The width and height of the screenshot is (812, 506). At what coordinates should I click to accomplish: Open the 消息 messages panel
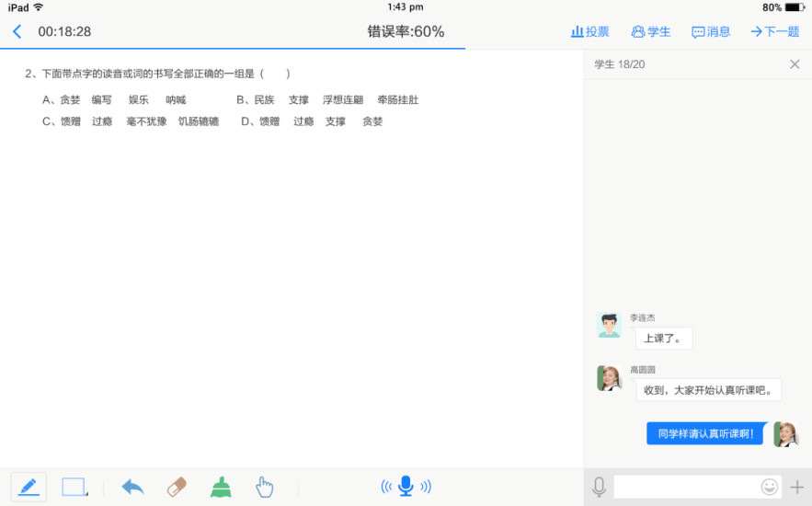[x=711, y=31]
